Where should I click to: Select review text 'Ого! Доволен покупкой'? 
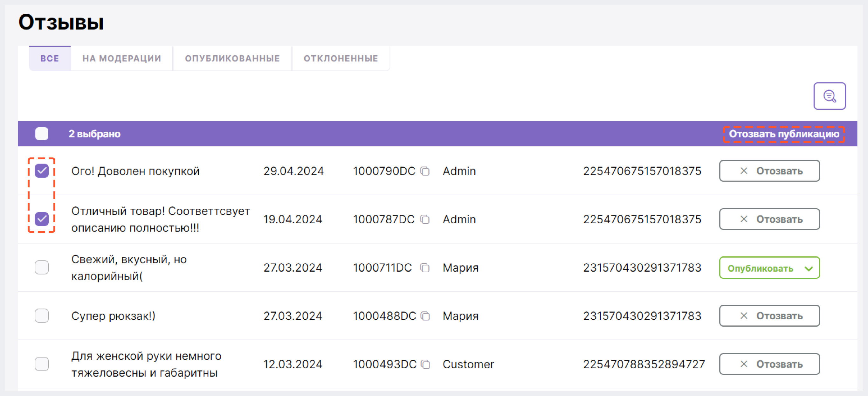click(135, 171)
